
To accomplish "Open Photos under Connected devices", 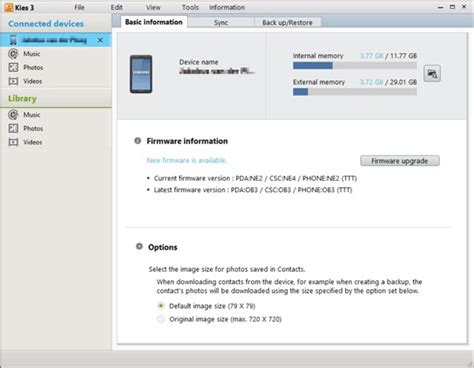I will point(33,67).
